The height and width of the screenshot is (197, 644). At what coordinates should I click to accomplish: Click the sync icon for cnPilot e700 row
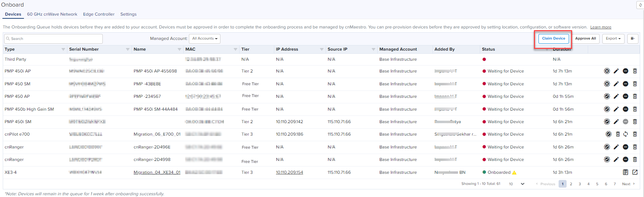click(625, 134)
